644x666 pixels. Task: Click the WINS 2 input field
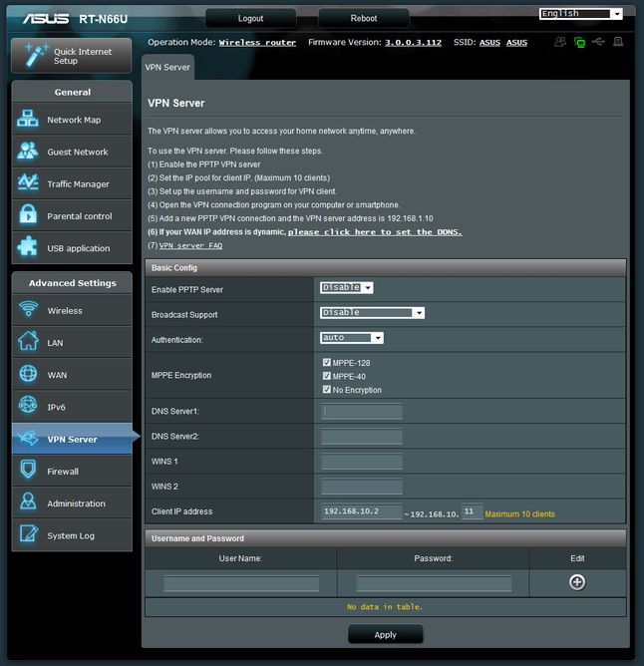362,487
